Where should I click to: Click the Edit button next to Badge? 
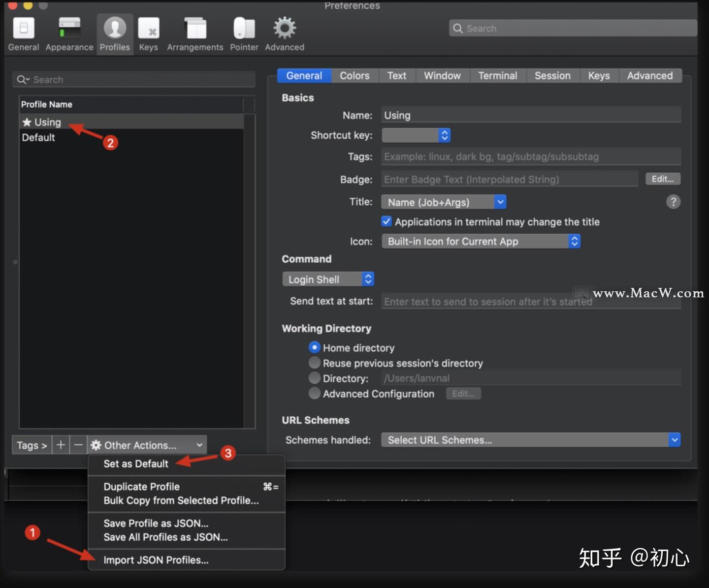click(663, 179)
